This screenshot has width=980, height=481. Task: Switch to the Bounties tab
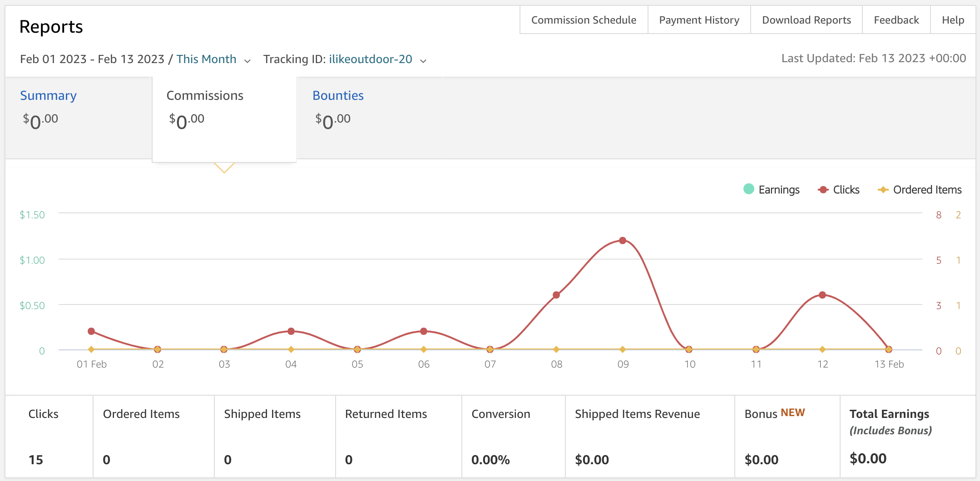tap(338, 96)
